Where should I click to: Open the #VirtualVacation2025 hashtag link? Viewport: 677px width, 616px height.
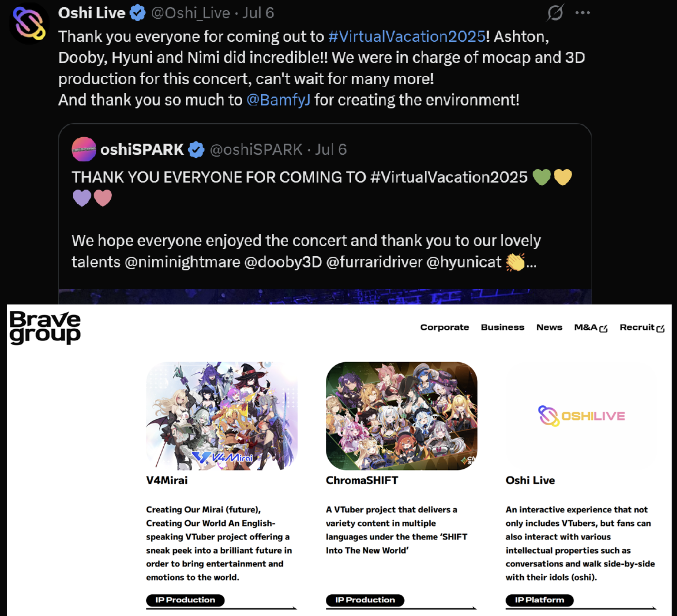tap(407, 37)
